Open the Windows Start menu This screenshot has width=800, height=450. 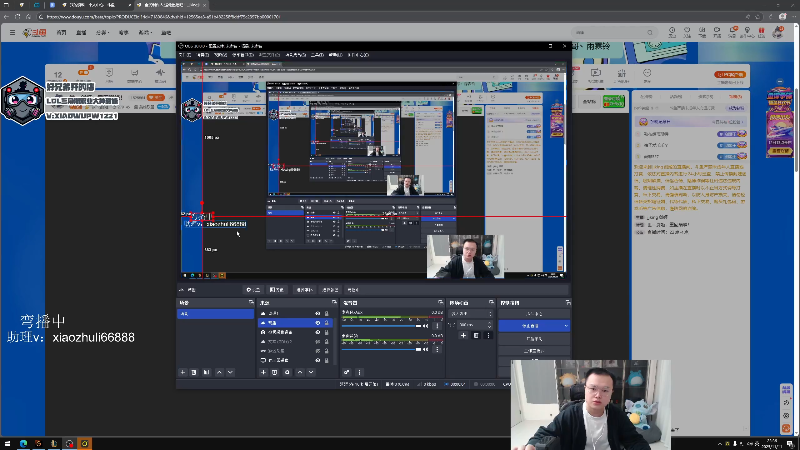point(7,444)
